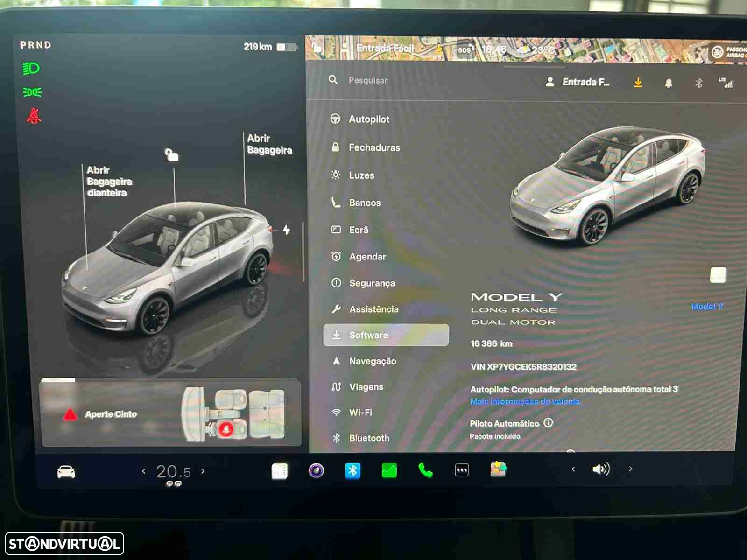
Task: Open the notifications bell icon
Action: click(x=669, y=83)
